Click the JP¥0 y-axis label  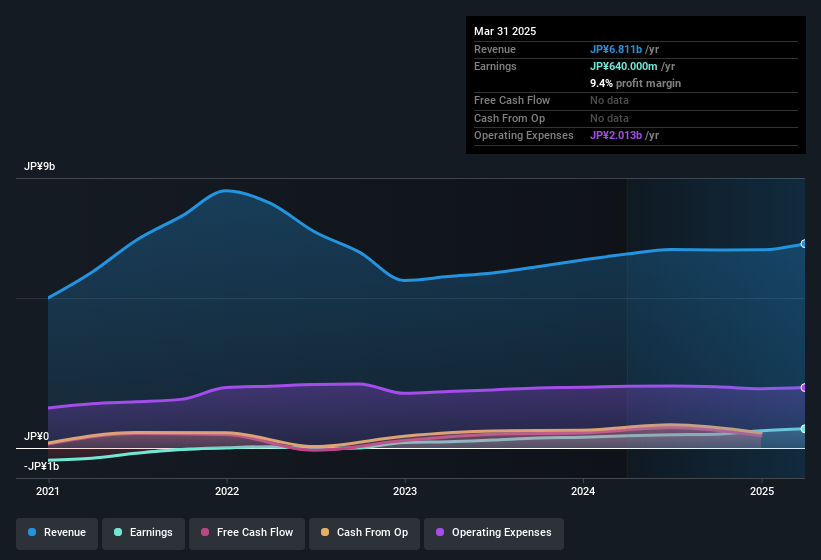[36, 436]
